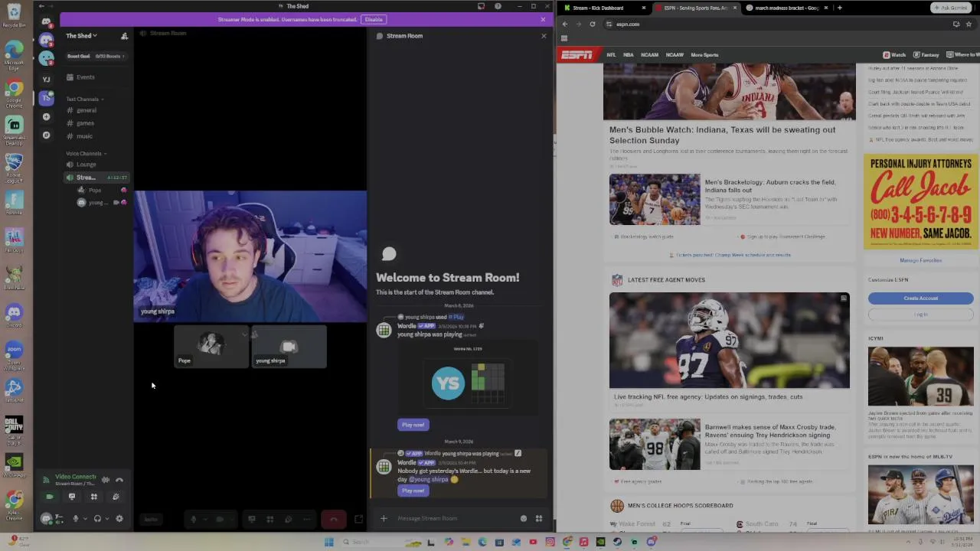
Task: Open NCAAW menu on ESPN
Action: click(675, 55)
